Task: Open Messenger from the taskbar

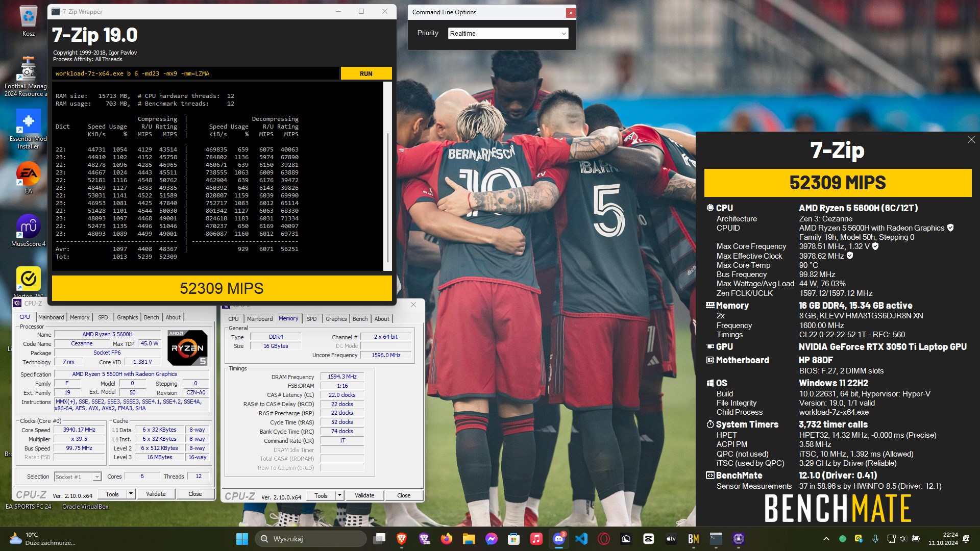Action: [x=492, y=539]
